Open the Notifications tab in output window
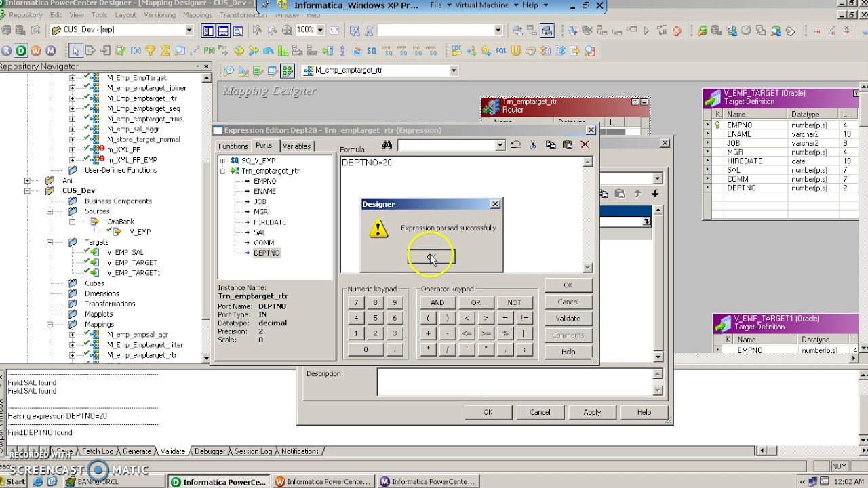868x488 pixels. tap(300, 451)
